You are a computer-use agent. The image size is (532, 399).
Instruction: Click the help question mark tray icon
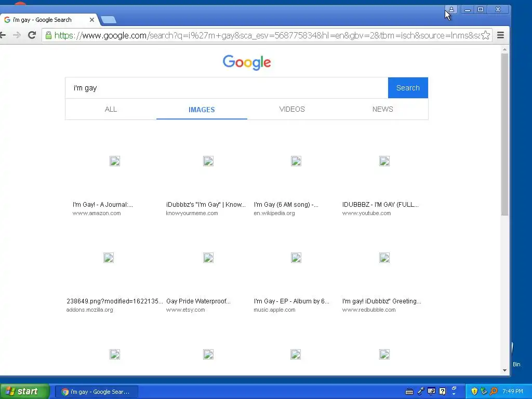443,391
